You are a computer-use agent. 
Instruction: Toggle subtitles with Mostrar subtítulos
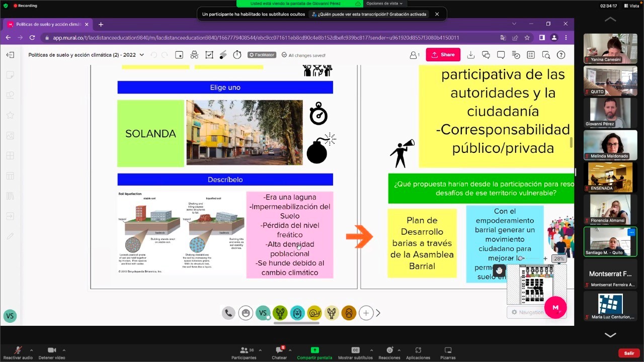click(355, 353)
